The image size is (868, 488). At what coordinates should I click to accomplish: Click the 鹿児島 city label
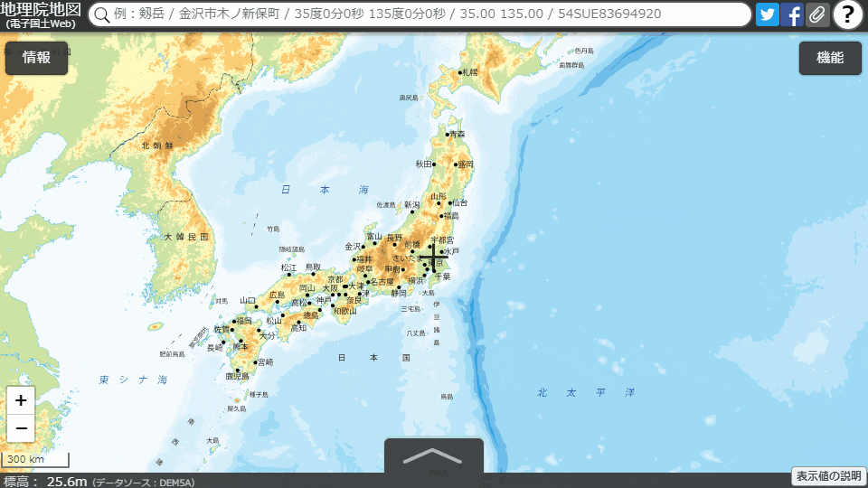point(237,376)
